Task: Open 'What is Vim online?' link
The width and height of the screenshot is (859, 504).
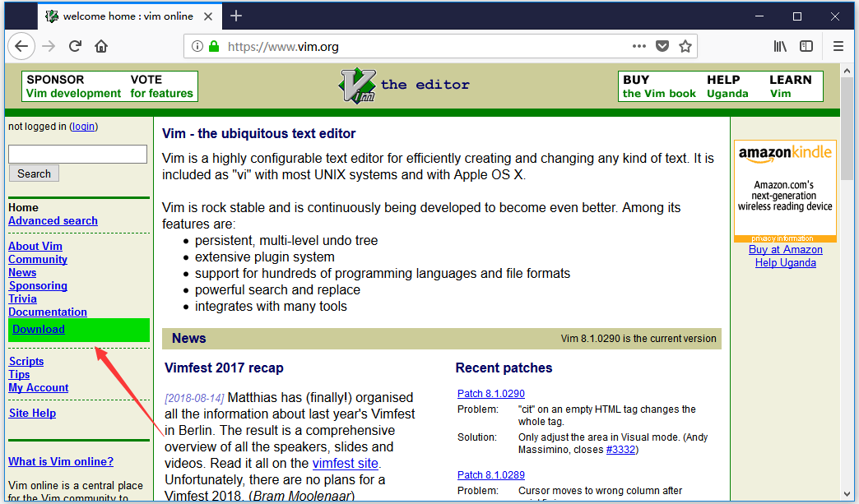Action: [61, 462]
